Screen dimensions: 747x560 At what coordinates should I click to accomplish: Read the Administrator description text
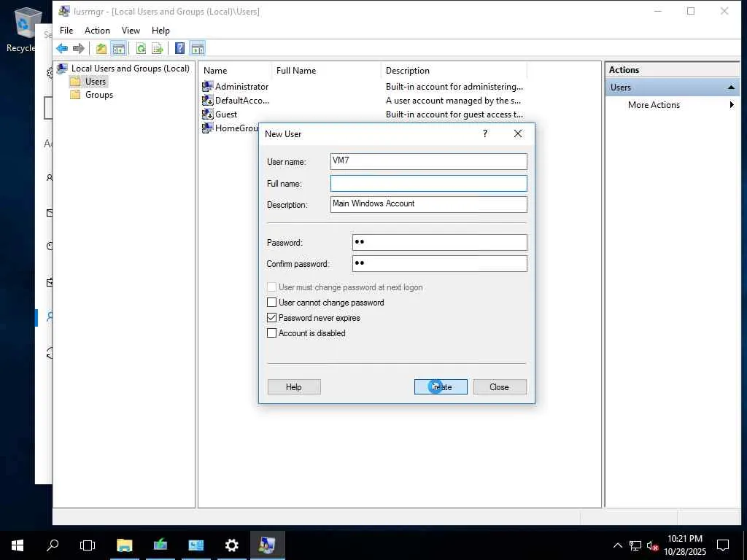(454, 87)
